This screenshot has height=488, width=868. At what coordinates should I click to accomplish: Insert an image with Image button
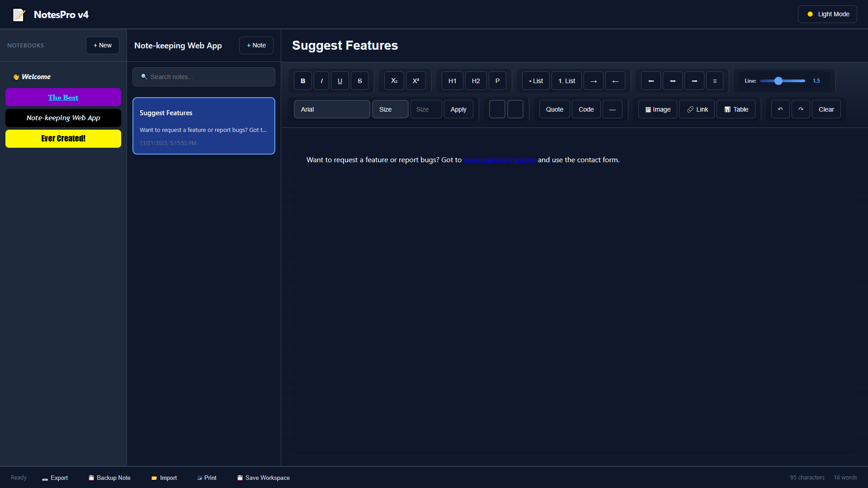click(x=658, y=109)
